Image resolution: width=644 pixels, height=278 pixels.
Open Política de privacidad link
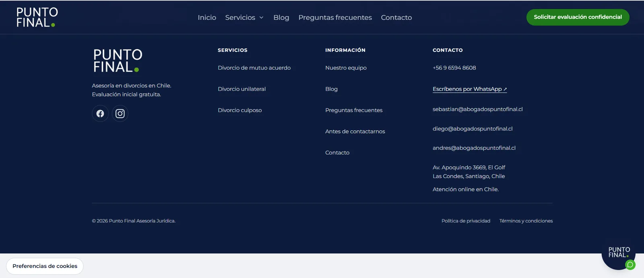(466, 221)
